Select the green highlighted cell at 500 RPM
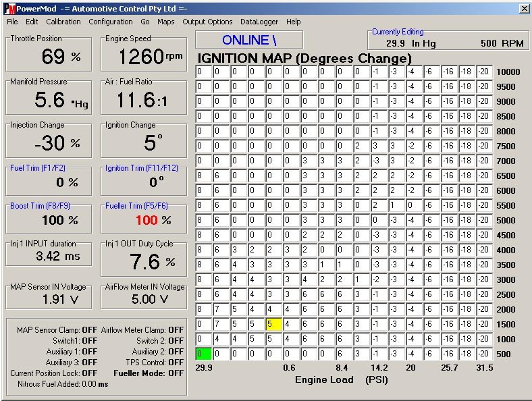The image size is (532, 401). (x=204, y=354)
